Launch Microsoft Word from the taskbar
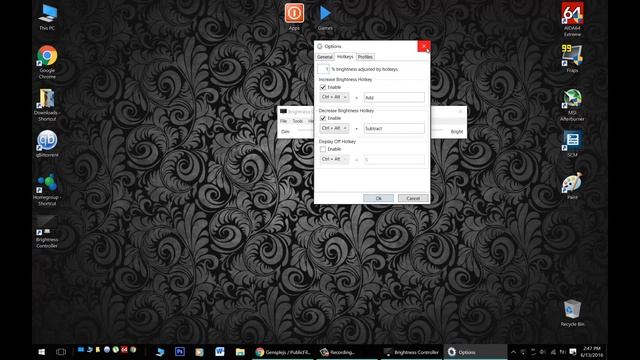The width and height of the screenshot is (640, 360). pos(220,352)
